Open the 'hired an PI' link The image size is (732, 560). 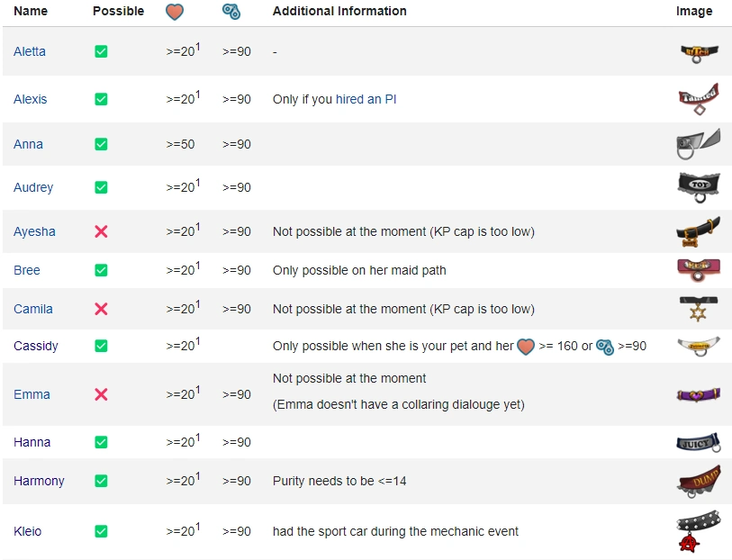pyautogui.click(x=366, y=99)
